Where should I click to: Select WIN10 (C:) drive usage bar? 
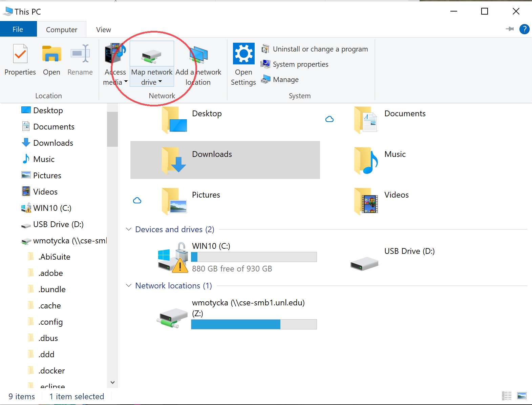pyautogui.click(x=254, y=257)
